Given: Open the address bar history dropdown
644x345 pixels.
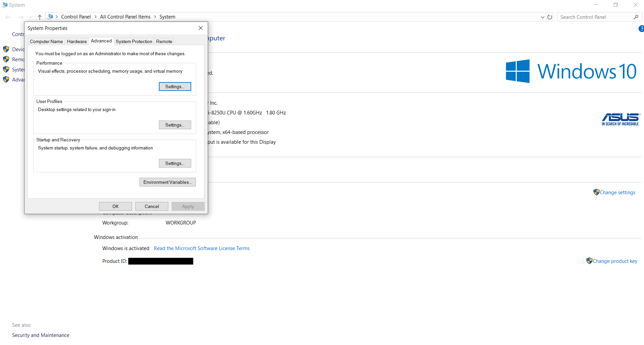Looking at the screenshot, I should [542, 17].
